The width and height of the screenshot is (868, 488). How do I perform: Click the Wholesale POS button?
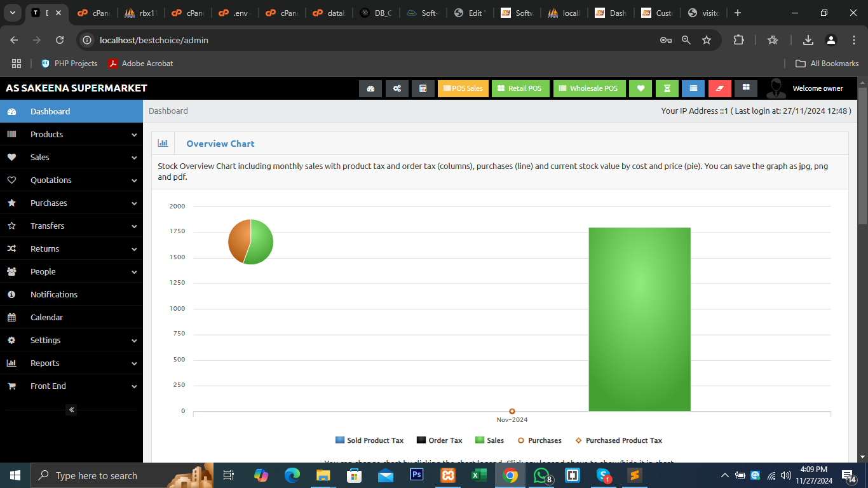589,88
